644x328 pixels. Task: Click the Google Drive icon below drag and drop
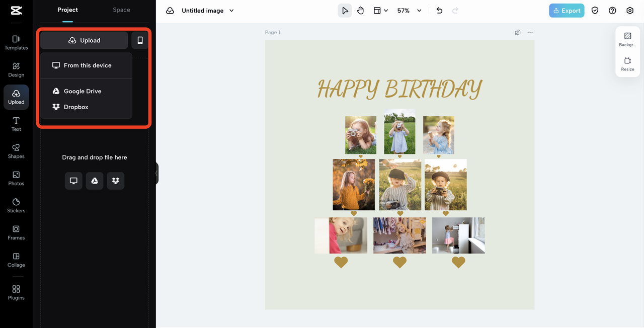pyautogui.click(x=95, y=181)
